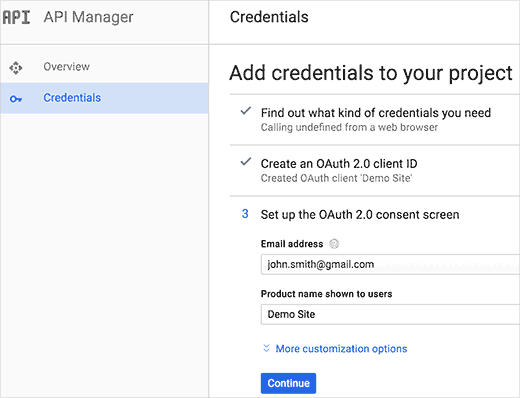Open step Create an OAuth 2.0 client ID
Image resolution: width=520 pixels, height=398 pixels.
[x=339, y=164]
